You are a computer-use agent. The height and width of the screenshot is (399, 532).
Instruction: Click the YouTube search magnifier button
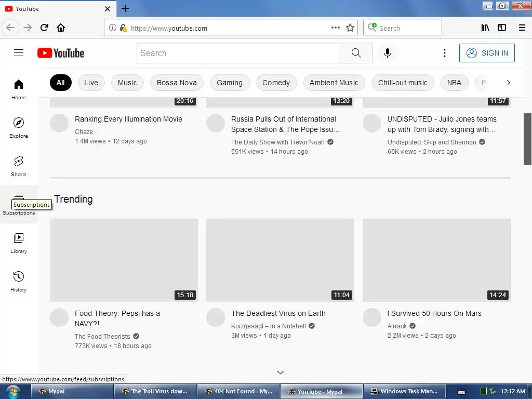356,53
